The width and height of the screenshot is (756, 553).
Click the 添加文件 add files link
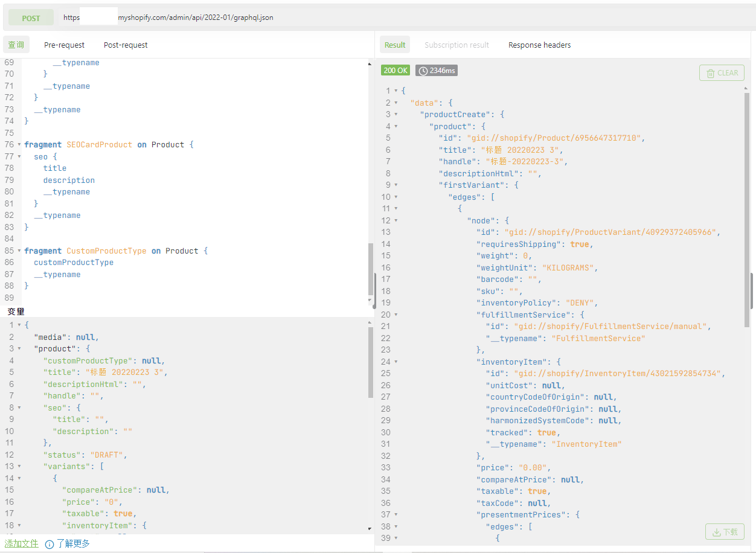point(22,543)
